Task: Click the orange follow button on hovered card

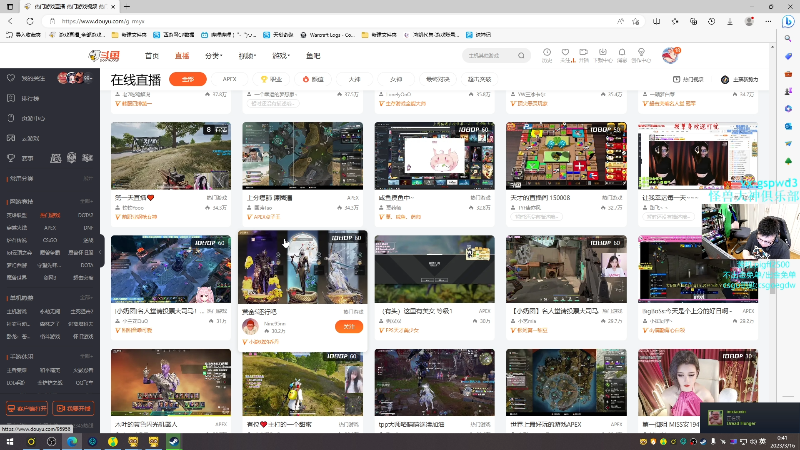Action: (349, 327)
